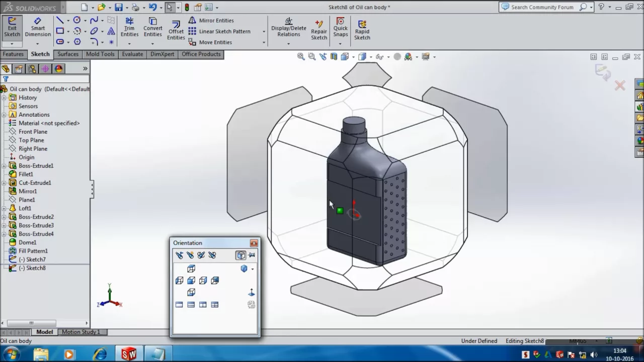Click the Offset Entities tool
Viewport: 644px width, 362px height.
pyautogui.click(x=176, y=30)
